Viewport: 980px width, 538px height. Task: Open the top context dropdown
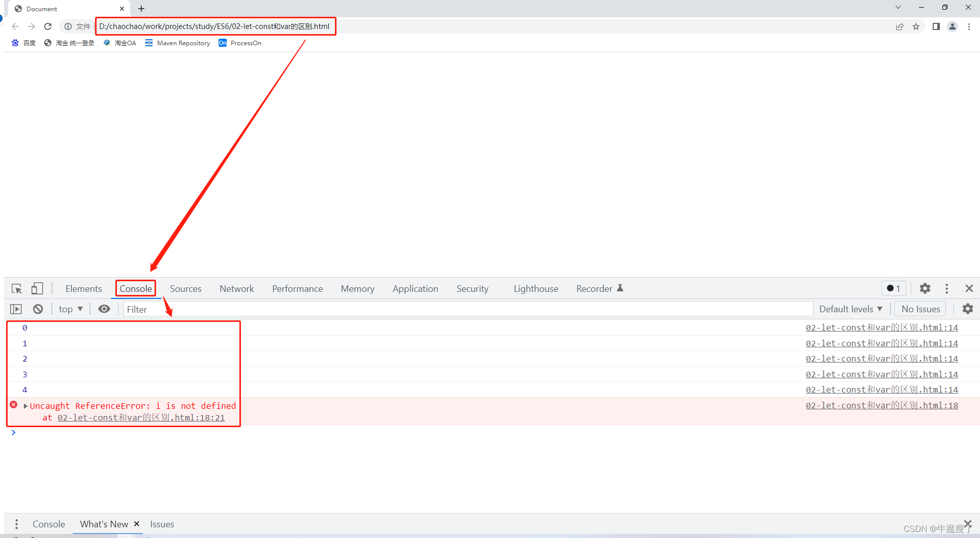(x=71, y=309)
